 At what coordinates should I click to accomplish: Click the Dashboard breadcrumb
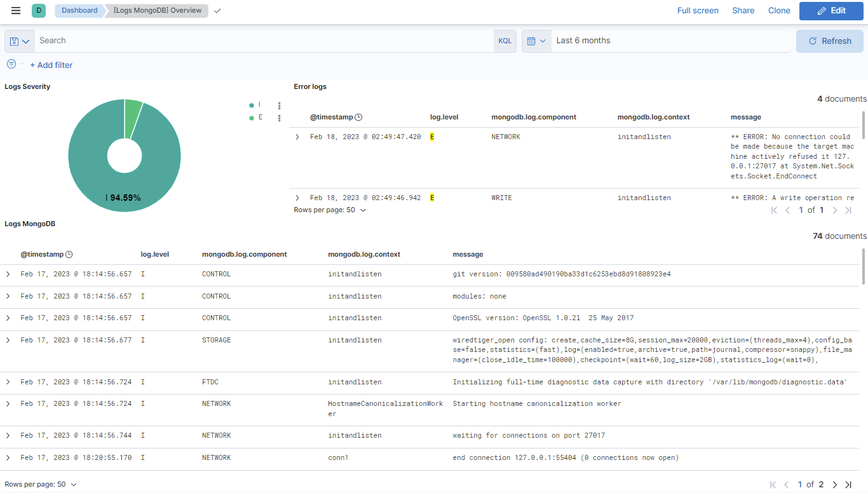point(79,10)
